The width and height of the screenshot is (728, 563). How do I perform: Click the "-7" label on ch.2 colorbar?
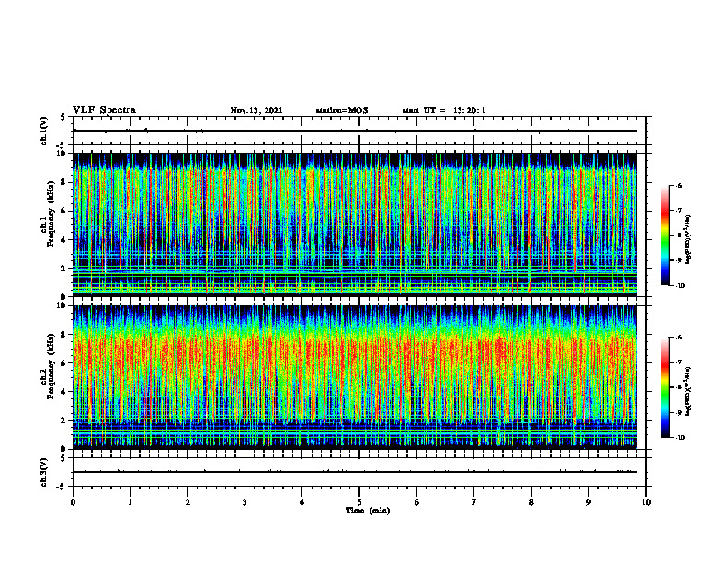(678, 362)
